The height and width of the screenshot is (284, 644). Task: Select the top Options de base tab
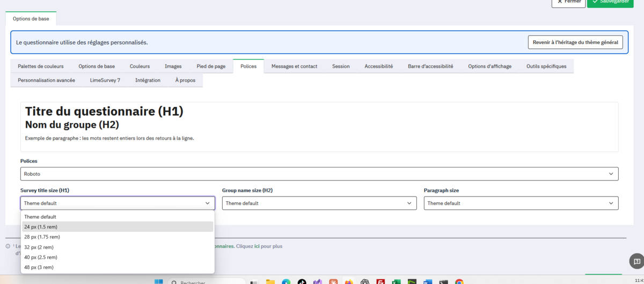point(31,19)
